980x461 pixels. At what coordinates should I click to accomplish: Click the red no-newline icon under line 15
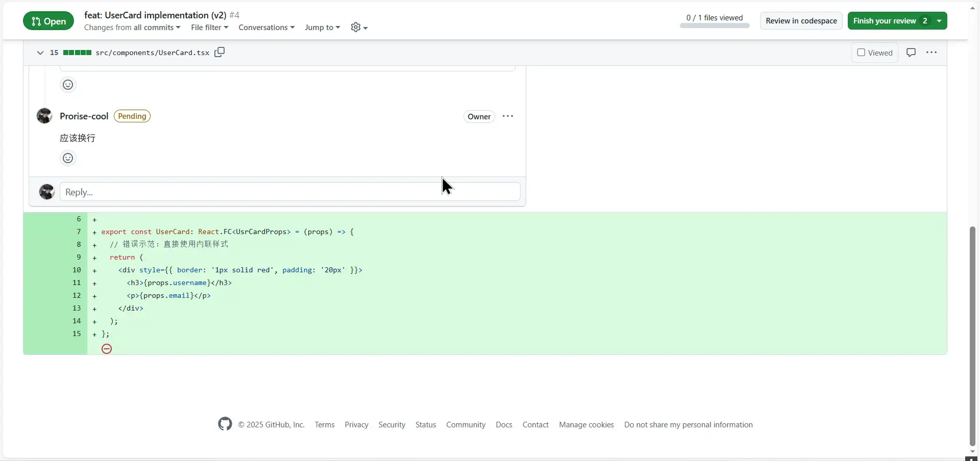click(x=107, y=349)
